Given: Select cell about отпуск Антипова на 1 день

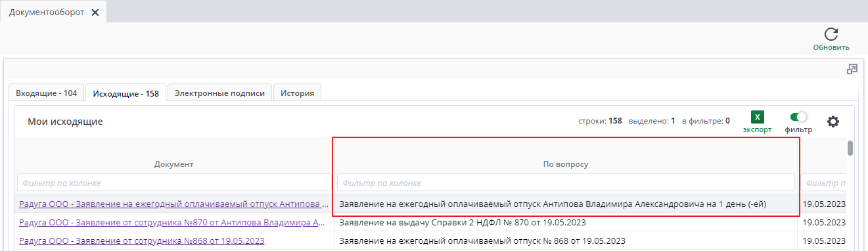Looking at the screenshot, I should tap(566, 204).
